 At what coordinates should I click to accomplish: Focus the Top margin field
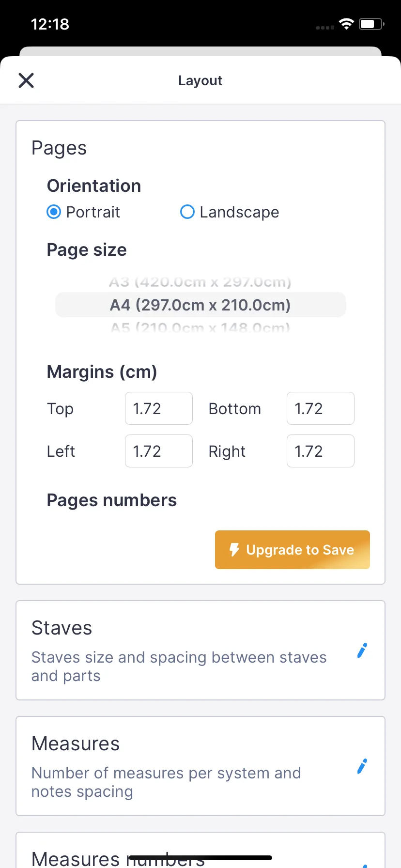(158, 408)
